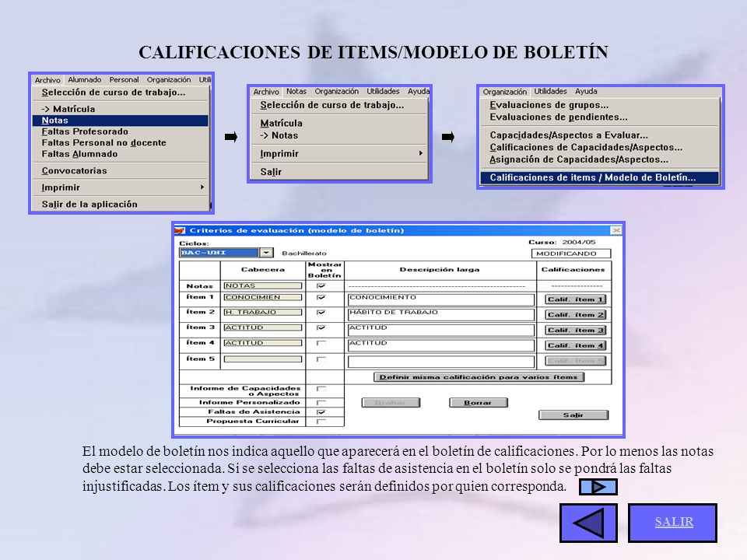Click the MODIFICANDO status field
Viewport: 747px width, 560px height.
tap(571, 254)
